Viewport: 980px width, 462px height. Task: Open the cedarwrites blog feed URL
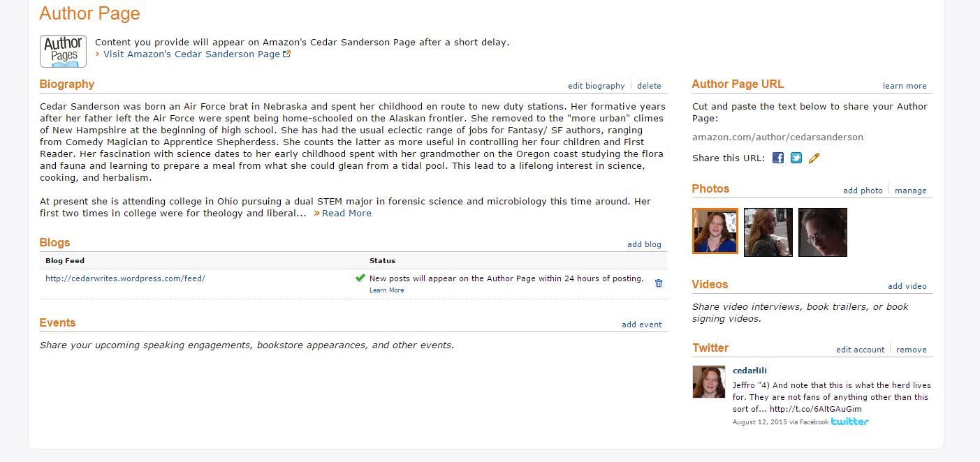click(x=125, y=278)
